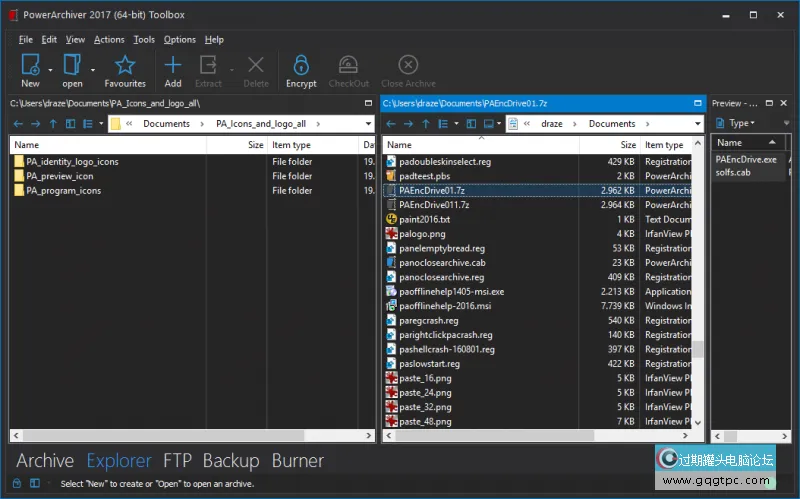
Task: Click the Encrypt padlock icon
Action: [300, 66]
